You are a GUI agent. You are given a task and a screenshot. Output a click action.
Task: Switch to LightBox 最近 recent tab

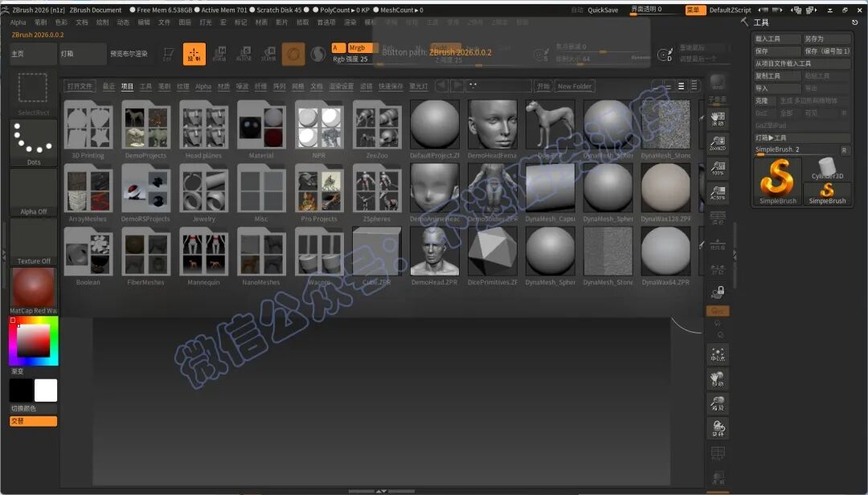coord(108,86)
